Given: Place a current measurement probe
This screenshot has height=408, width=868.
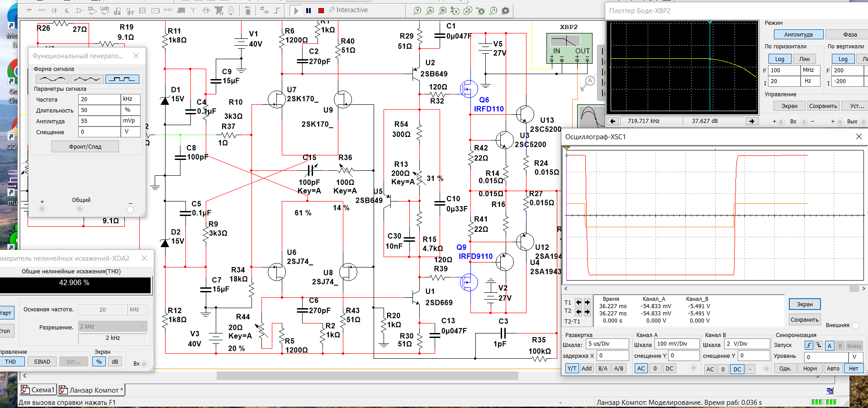Looking at the screenshot, I should click(x=430, y=10).
